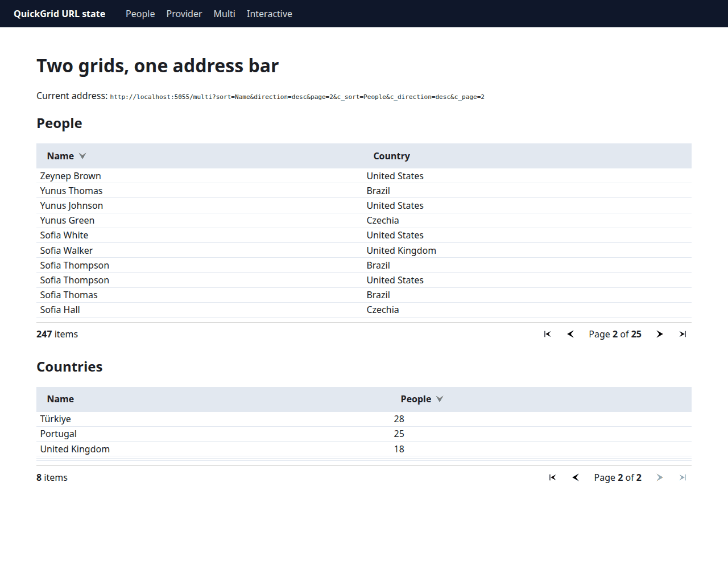728x569 pixels.
Task: Click the 8 items label
Action: point(52,477)
